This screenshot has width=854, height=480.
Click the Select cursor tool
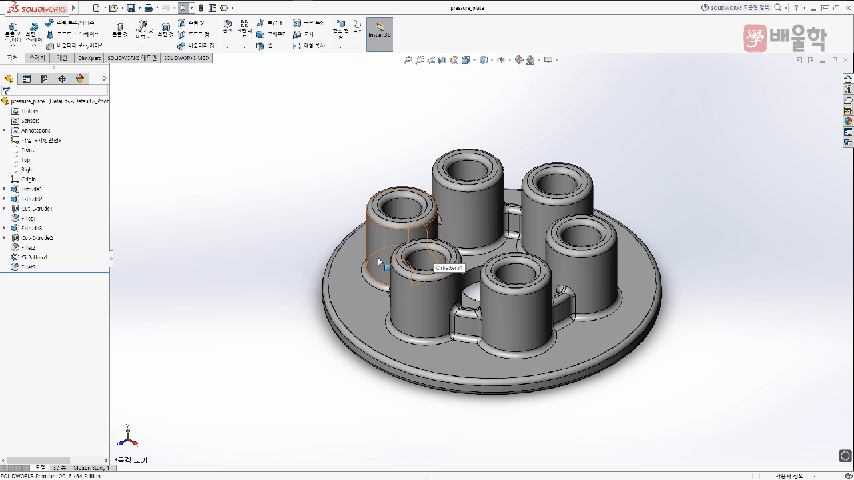tap(183, 8)
